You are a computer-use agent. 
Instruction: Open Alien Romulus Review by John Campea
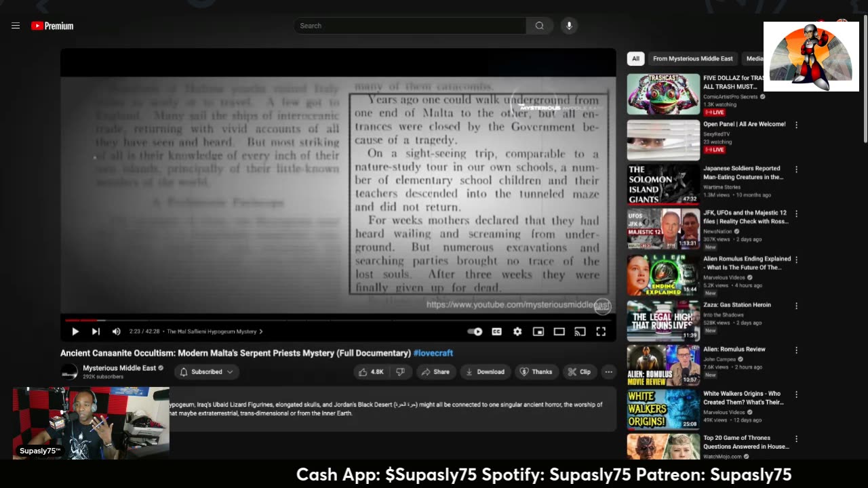click(x=734, y=350)
